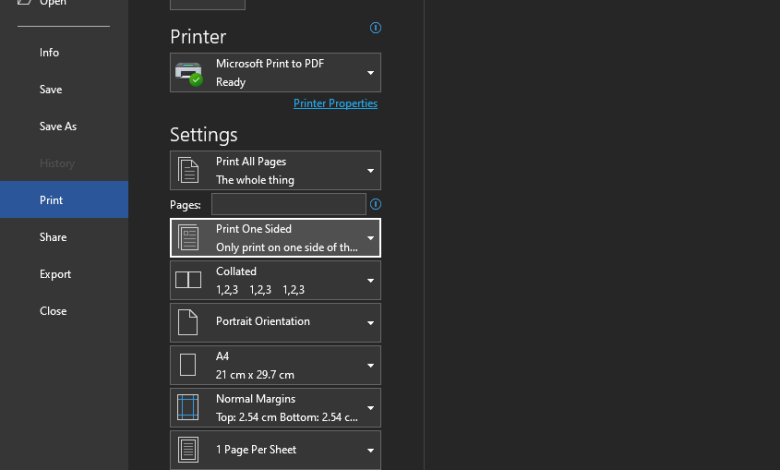Viewport: 780px width, 470px height.
Task: Click the 1 Page Per Sheet icon
Action: pyautogui.click(x=188, y=449)
